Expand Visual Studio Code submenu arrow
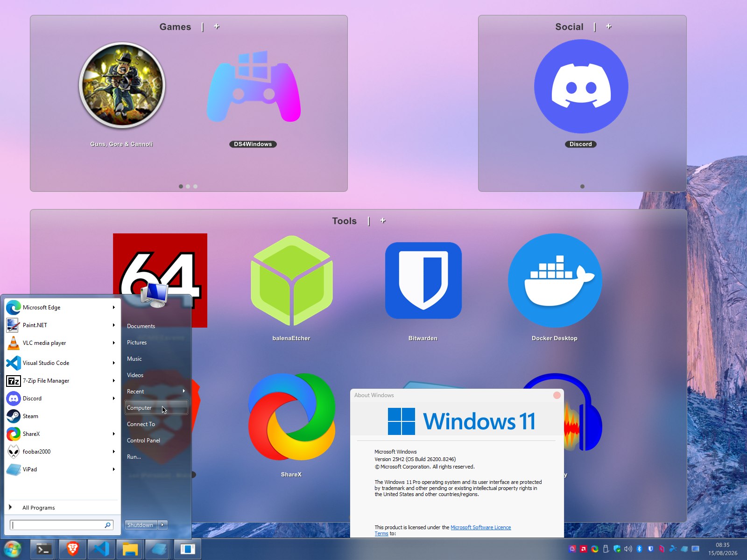747x560 pixels. (113, 363)
